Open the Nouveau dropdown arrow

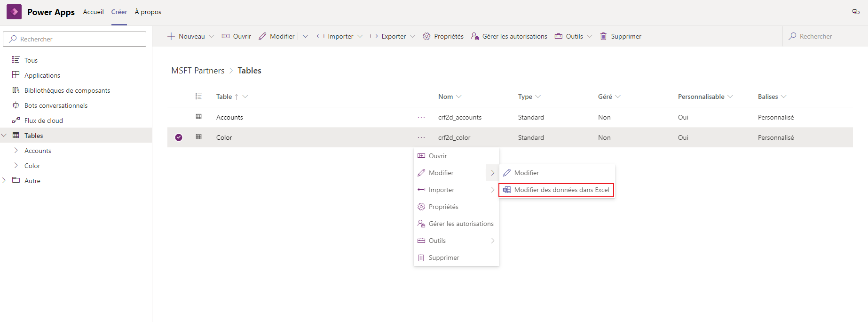212,36
